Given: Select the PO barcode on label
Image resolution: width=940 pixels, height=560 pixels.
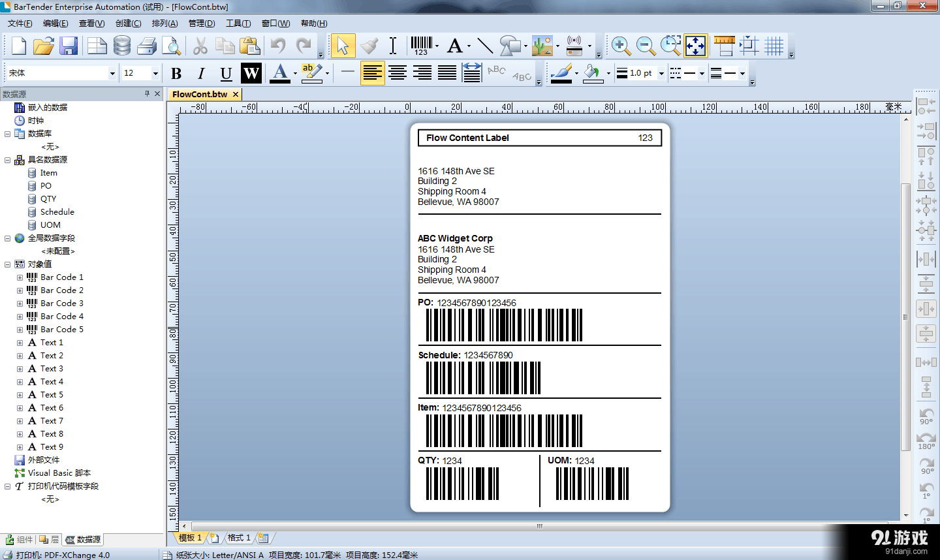Looking at the screenshot, I should 504,325.
